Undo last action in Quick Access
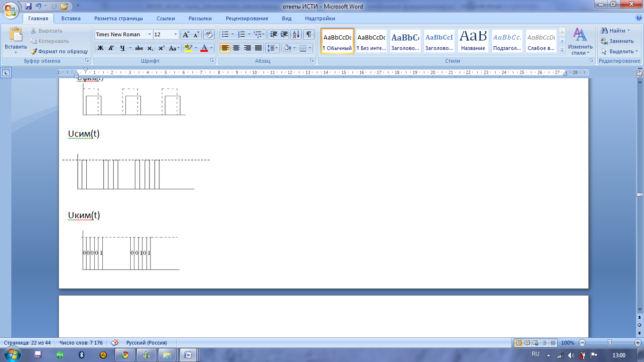644x362 pixels. [39, 6]
